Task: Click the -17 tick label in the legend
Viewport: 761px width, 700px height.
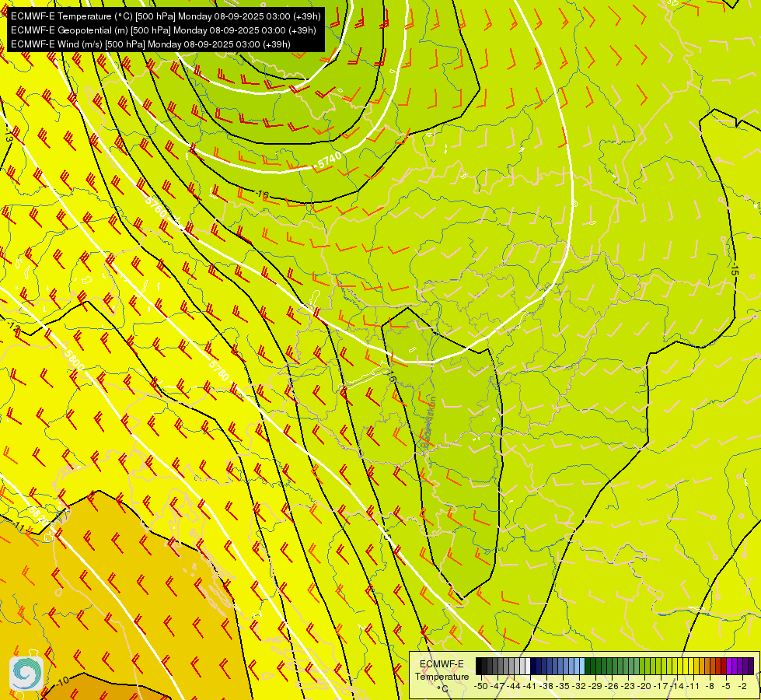Action: pos(661,686)
